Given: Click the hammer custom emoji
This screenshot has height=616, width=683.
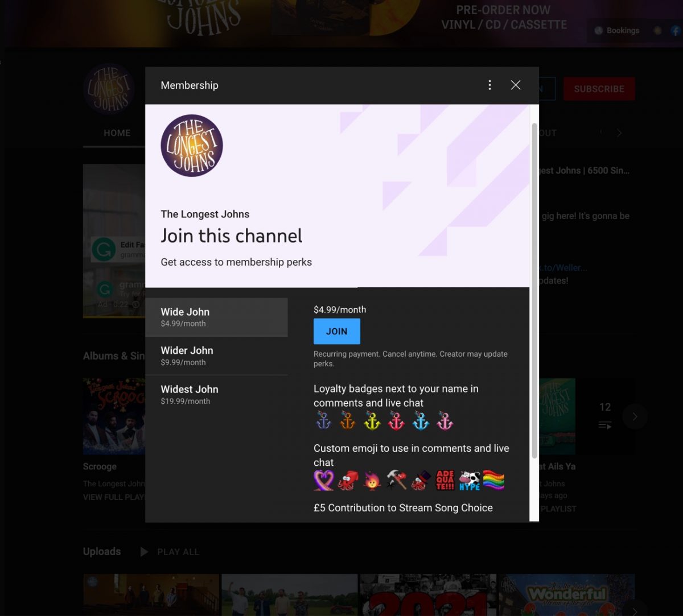Looking at the screenshot, I should click(x=397, y=481).
